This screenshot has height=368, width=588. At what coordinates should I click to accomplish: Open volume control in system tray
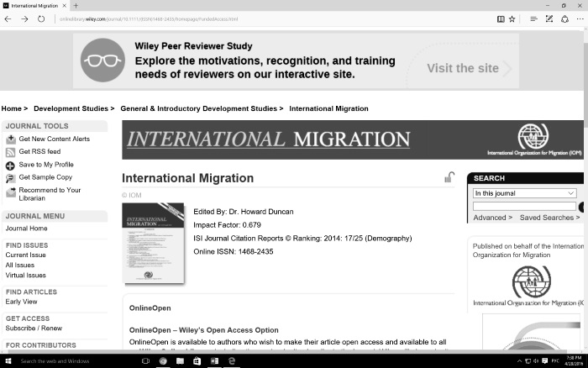536,361
